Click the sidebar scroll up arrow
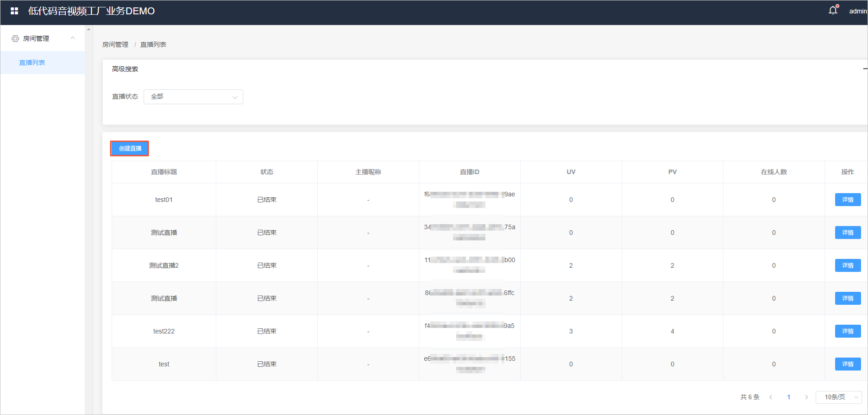The width and height of the screenshot is (868, 415). point(89,29)
